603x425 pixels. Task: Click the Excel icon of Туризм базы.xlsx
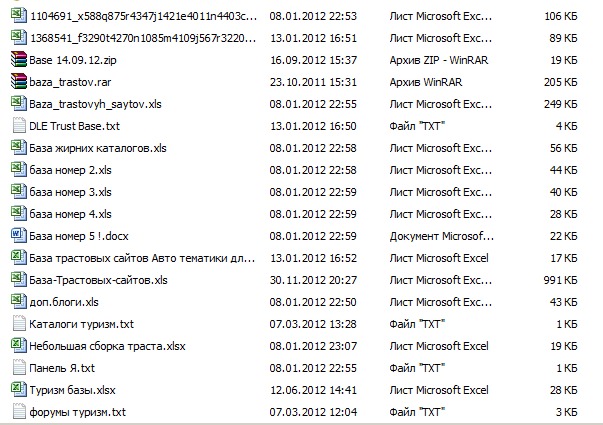click(x=19, y=389)
